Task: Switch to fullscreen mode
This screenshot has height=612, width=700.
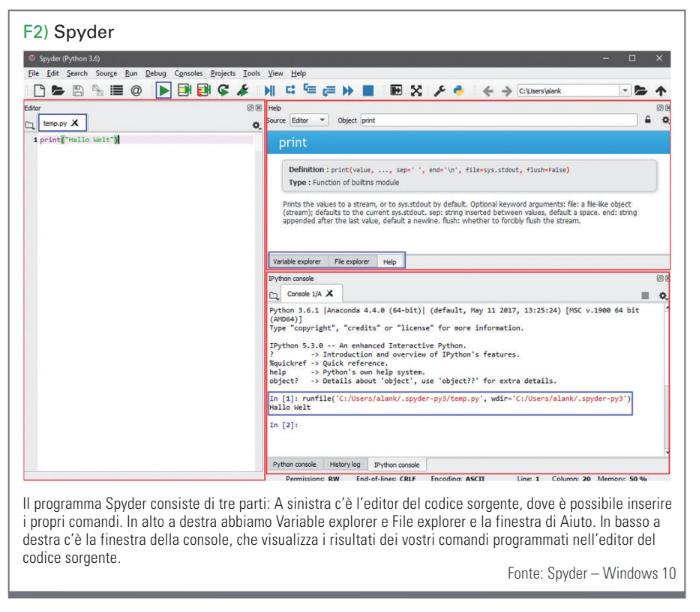Action: (416, 91)
